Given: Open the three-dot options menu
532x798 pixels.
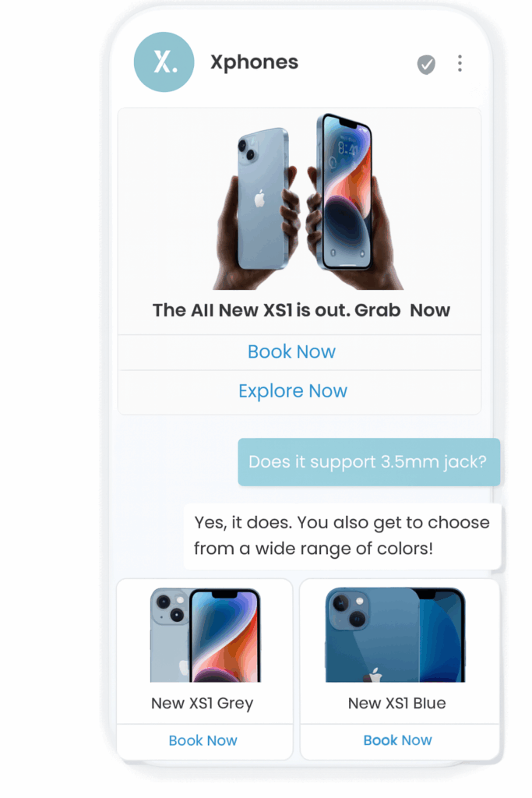Looking at the screenshot, I should pyautogui.click(x=460, y=63).
